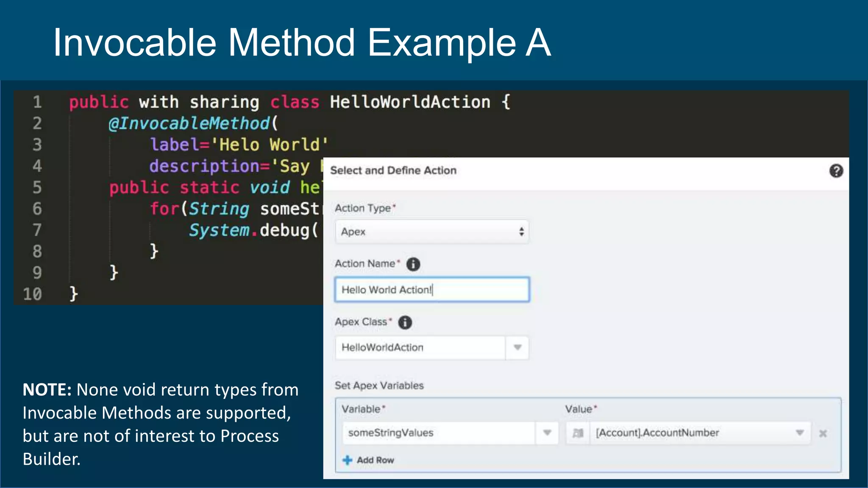Click the Action Name info icon

pos(413,264)
